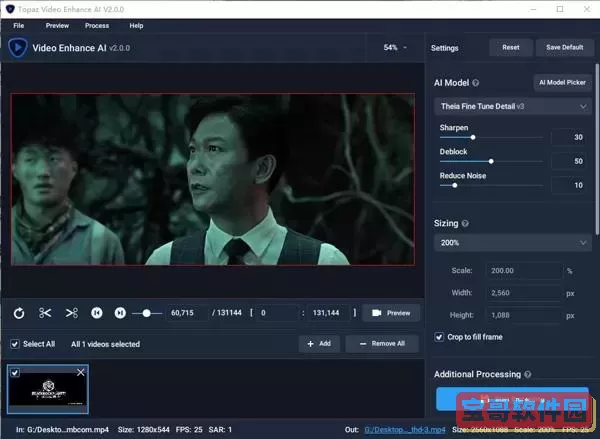Click the start frame field showing 0
This screenshot has width=600, height=439.
[x=277, y=313]
